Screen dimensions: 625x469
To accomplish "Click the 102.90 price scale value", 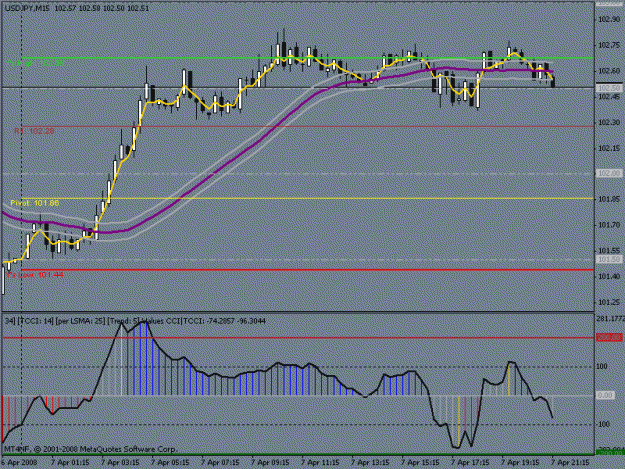I will click(x=609, y=20).
